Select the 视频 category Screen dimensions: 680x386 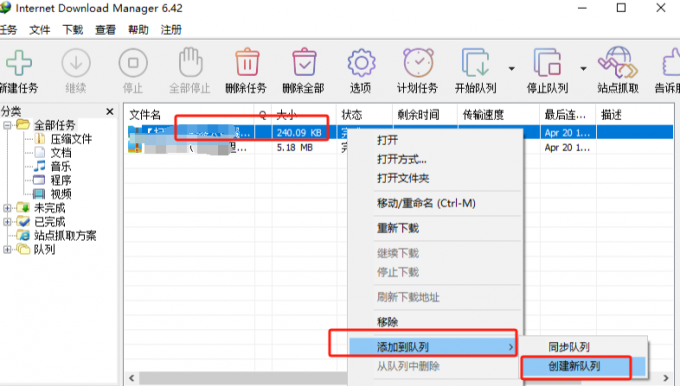click(61, 194)
